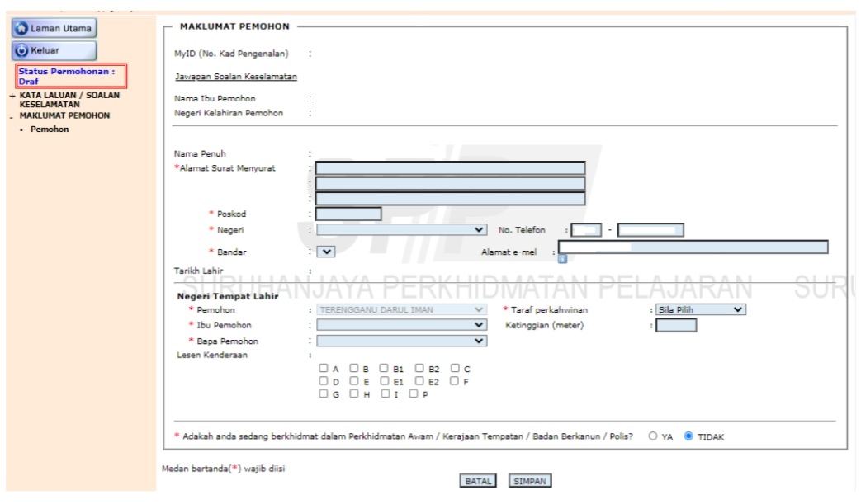Click the power icon on Keluar
This screenshot has height=504, width=861.
[21, 50]
